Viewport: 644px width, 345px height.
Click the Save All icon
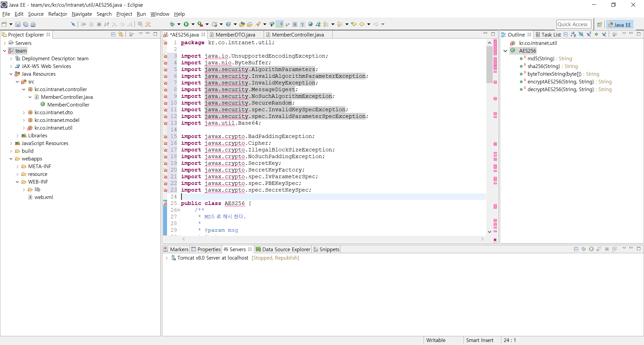(x=25, y=24)
